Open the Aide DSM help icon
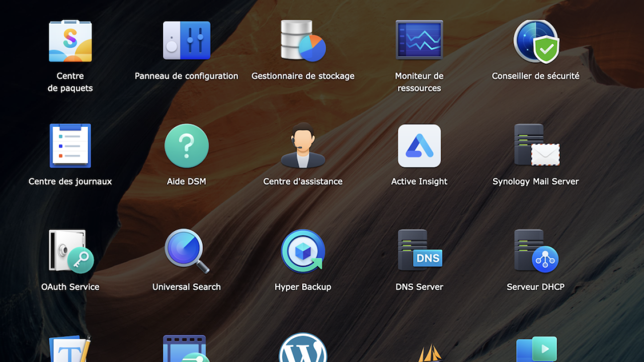Image resolution: width=644 pixels, height=362 pixels. pos(186,146)
